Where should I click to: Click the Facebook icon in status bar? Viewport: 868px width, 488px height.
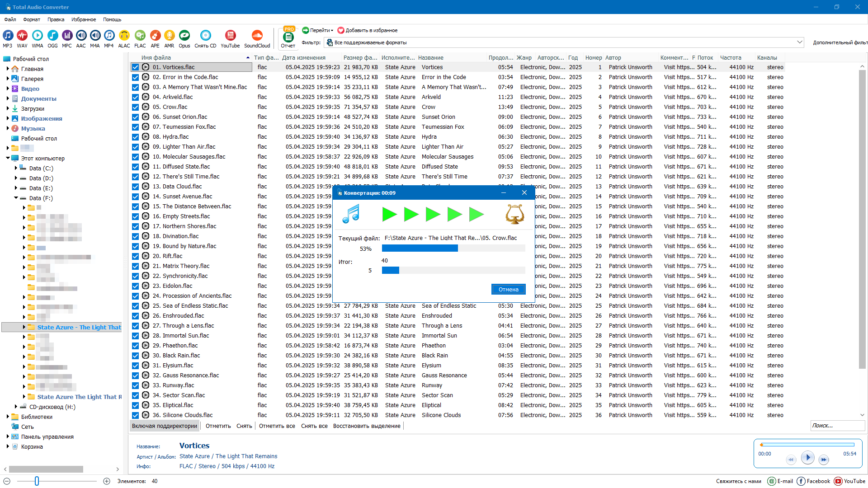point(801,481)
